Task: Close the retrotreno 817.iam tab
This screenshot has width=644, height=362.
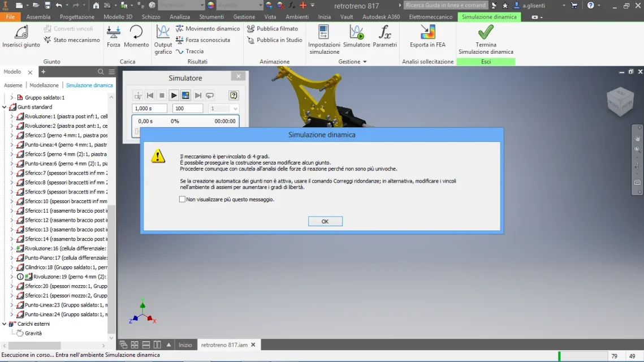Action: pos(253,344)
